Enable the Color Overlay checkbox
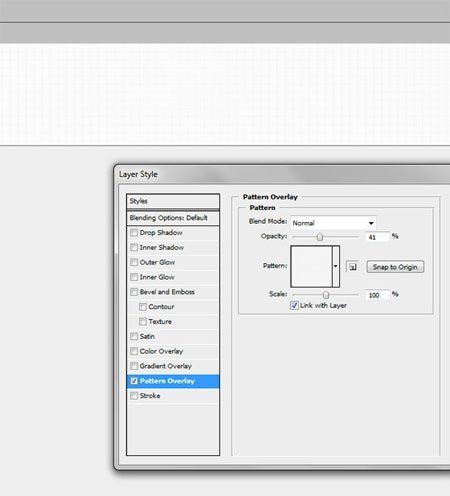Image resolution: width=450 pixels, height=496 pixels. 134,351
